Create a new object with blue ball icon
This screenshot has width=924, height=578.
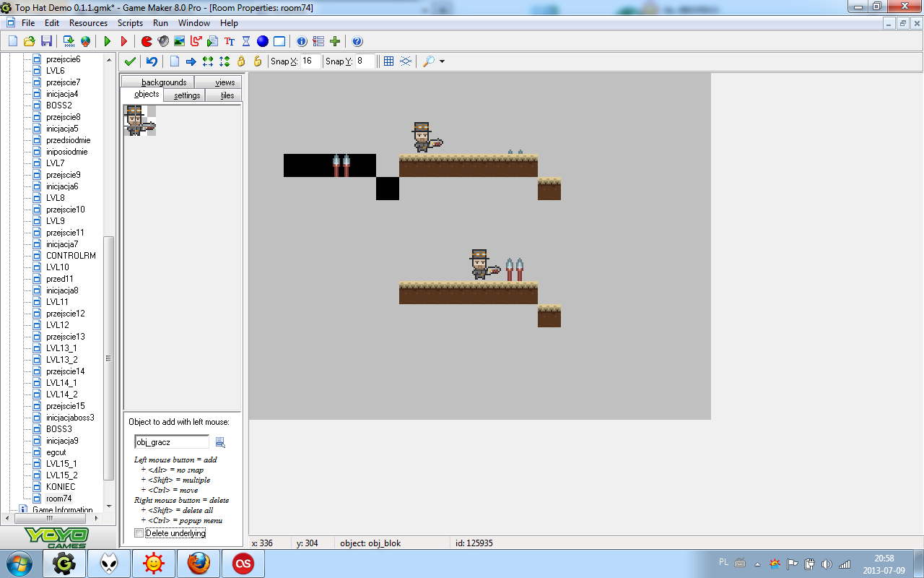pos(263,41)
